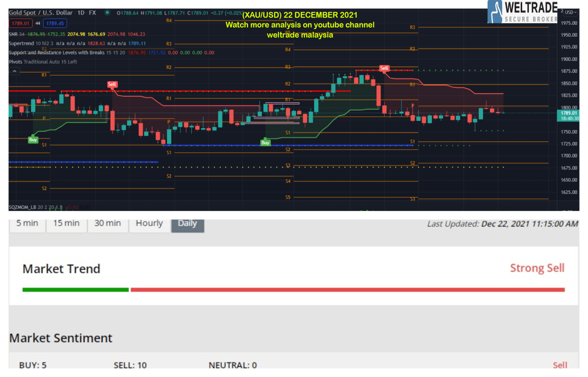Click the green market status dot
Image resolution: width=588 pixels, height=377 pixels.
tap(108, 13)
